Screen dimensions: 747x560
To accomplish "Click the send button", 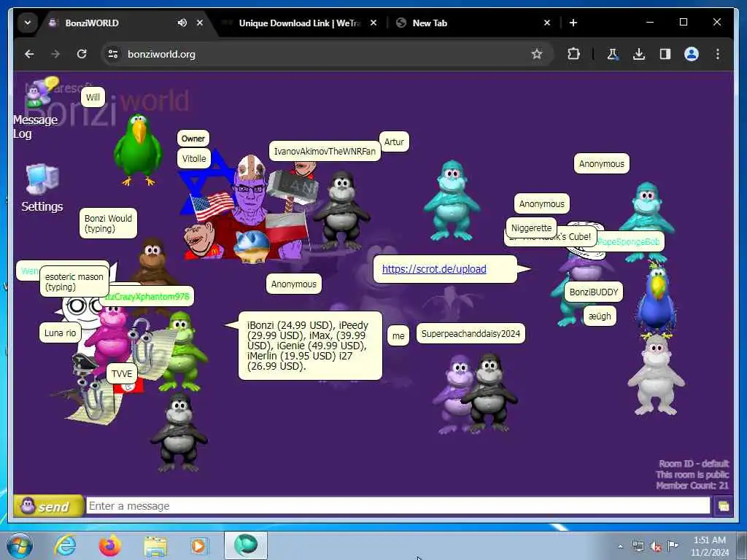I will point(47,506).
